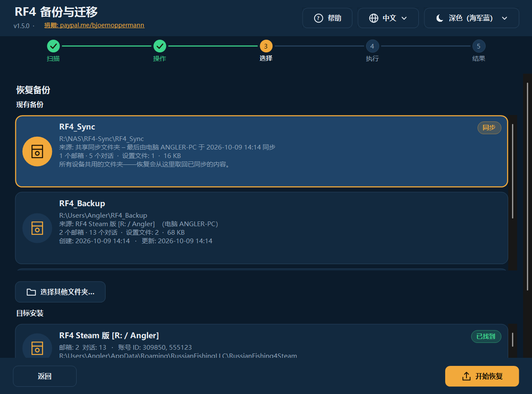Click the globe language icon
Viewport: 532px width, 394px height.
pos(374,18)
